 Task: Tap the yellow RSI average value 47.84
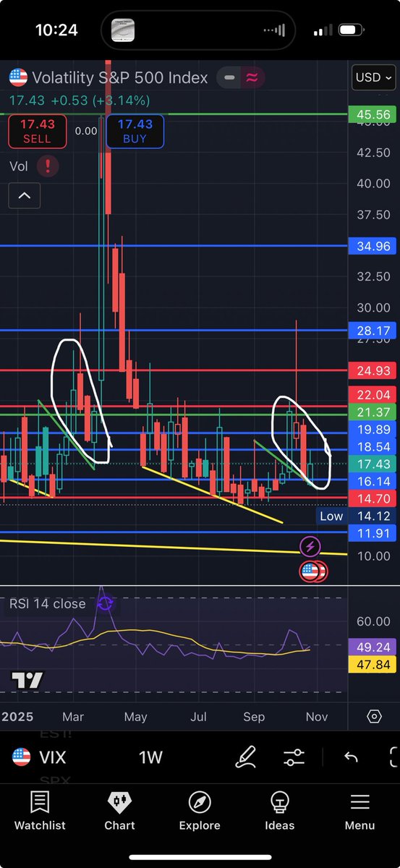click(371, 666)
